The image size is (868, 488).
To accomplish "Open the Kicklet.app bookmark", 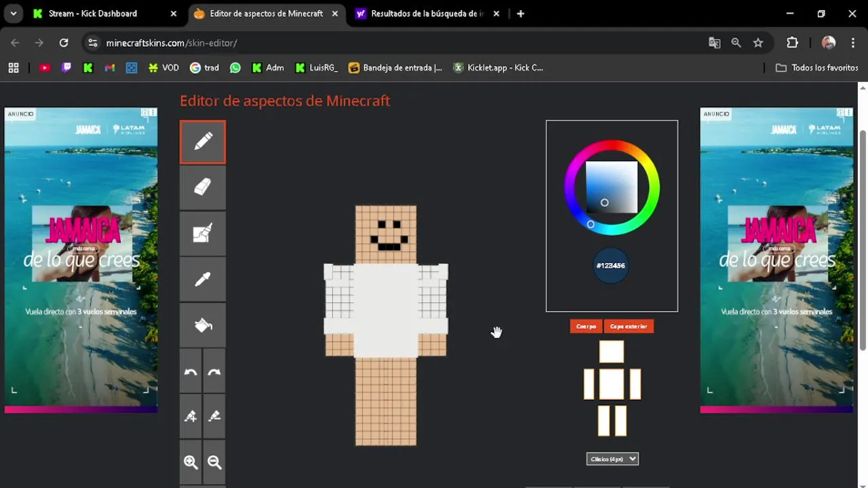I will 498,68.
